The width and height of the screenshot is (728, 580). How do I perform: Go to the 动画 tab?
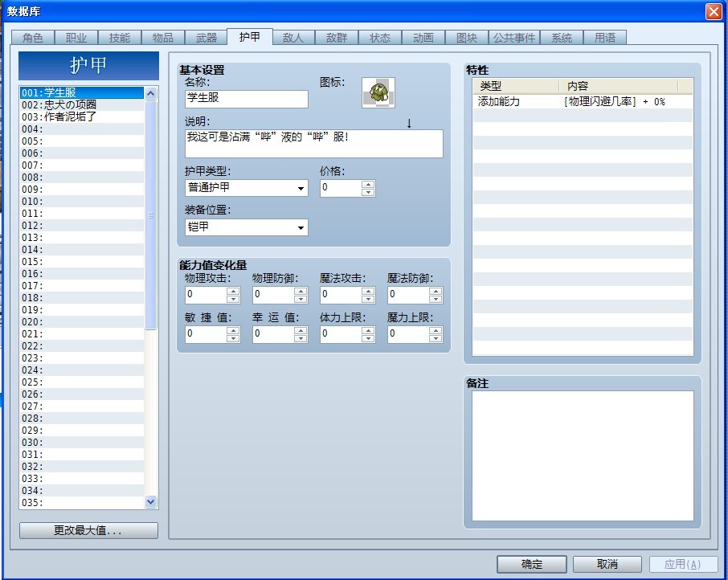click(x=423, y=38)
